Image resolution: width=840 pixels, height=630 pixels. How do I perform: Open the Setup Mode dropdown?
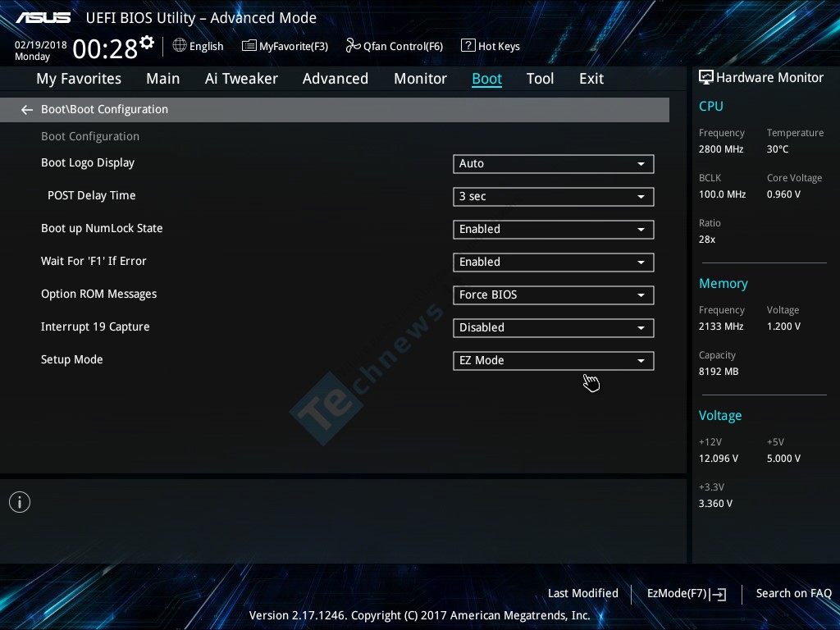coord(554,361)
